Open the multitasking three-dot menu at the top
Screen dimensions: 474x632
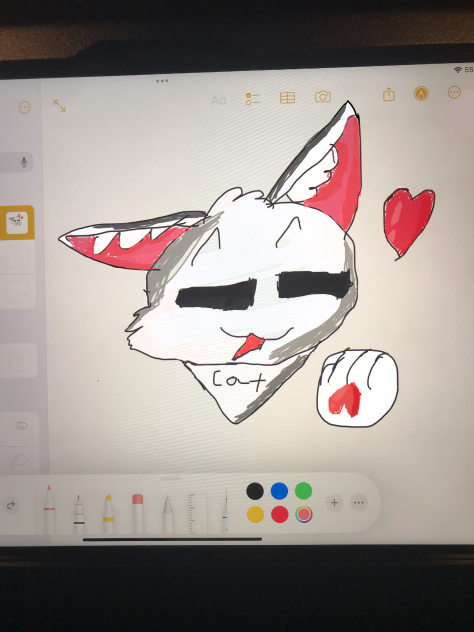[x=162, y=81]
